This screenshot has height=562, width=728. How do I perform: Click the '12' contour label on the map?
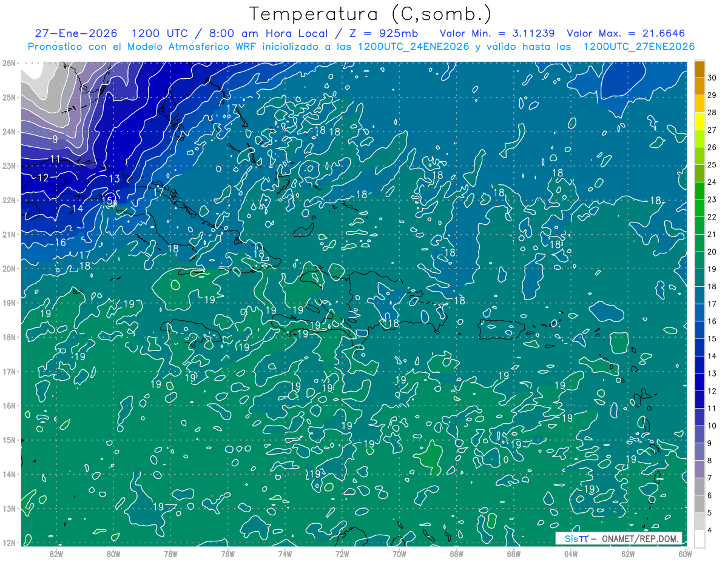43,178
